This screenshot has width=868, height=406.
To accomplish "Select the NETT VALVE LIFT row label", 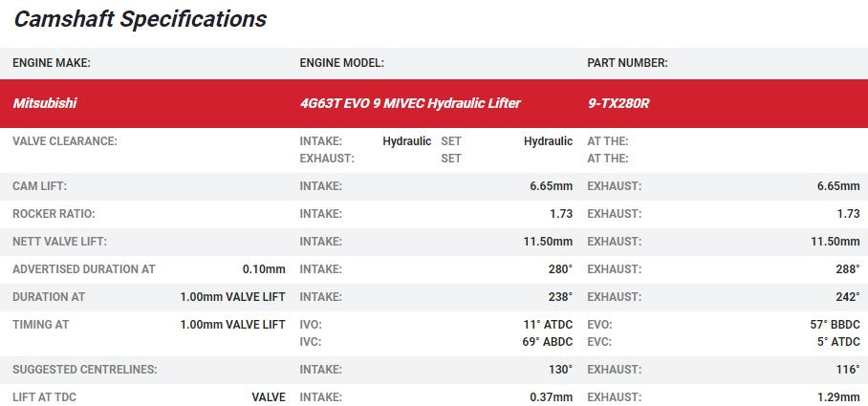I will click(59, 242).
